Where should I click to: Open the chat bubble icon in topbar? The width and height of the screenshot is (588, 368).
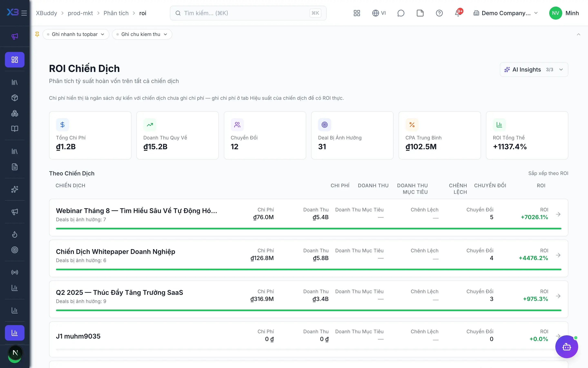tap(401, 13)
